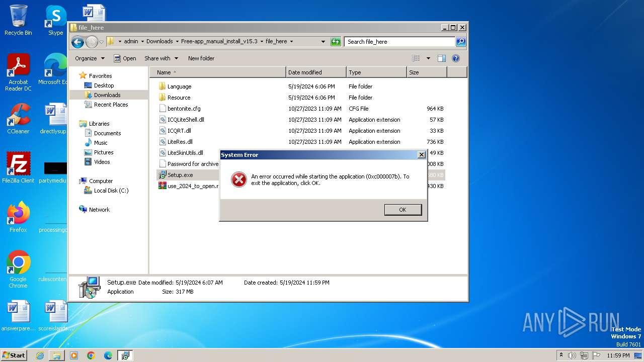The height and width of the screenshot is (362, 644).
Task: Select Recent Places in navigation pane
Action: point(111,105)
